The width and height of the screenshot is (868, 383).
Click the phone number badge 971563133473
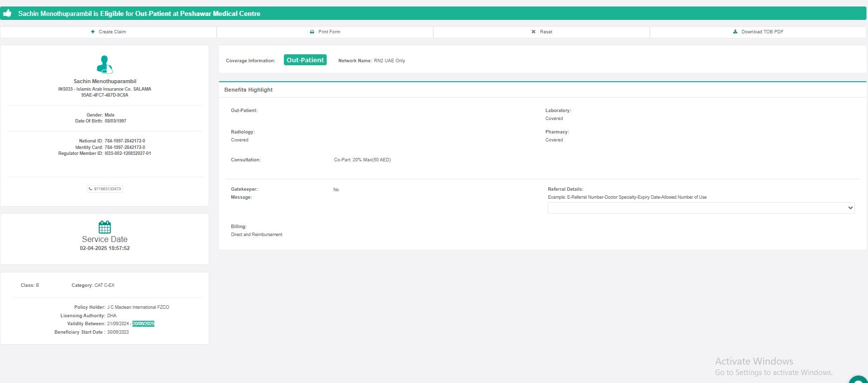pyautogui.click(x=105, y=189)
